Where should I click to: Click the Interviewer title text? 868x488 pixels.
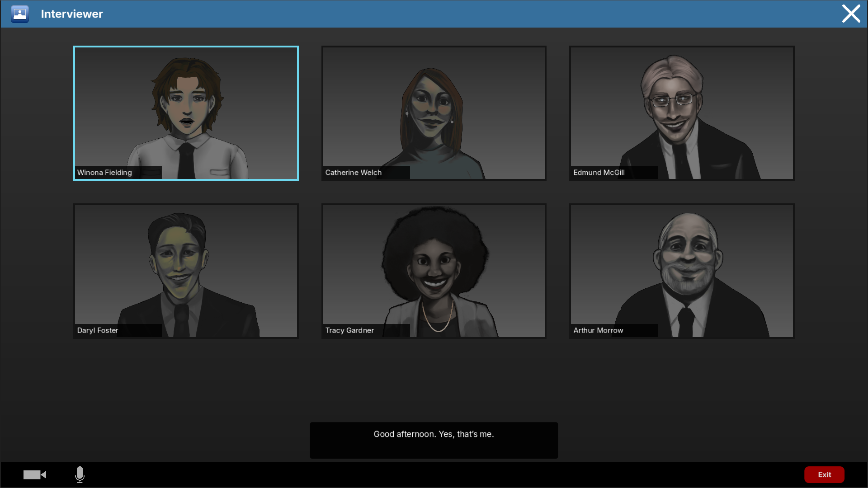[x=72, y=14]
